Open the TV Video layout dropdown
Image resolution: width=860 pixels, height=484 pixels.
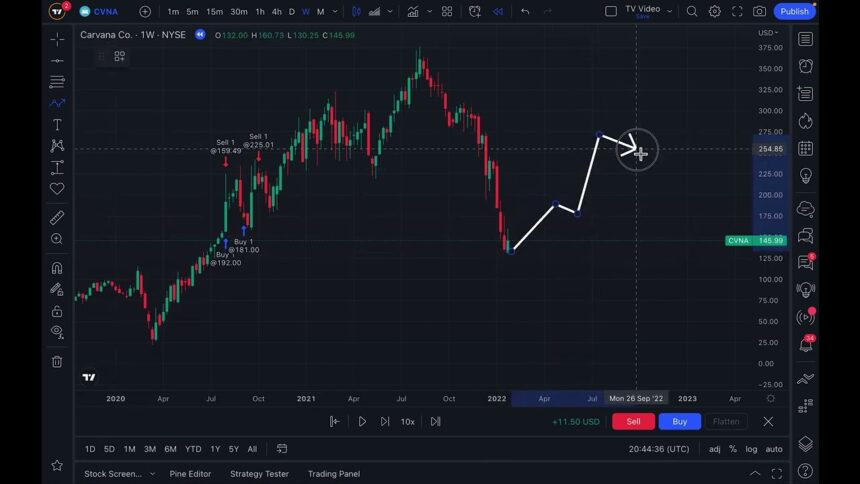pyautogui.click(x=670, y=12)
